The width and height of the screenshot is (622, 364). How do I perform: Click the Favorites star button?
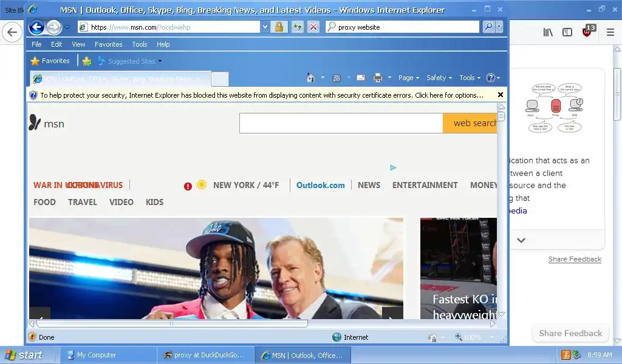50,61
